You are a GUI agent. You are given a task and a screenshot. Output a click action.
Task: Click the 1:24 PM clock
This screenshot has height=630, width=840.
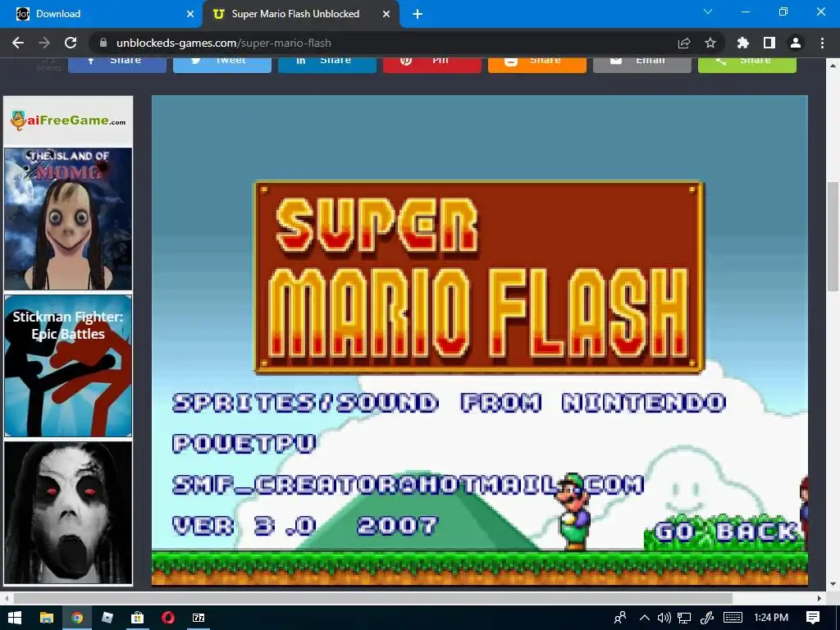pyautogui.click(x=771, y=618)
